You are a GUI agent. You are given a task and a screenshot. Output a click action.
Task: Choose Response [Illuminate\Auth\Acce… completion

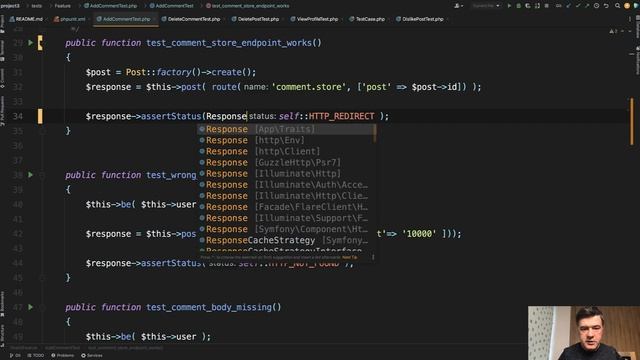pos(285,184)
